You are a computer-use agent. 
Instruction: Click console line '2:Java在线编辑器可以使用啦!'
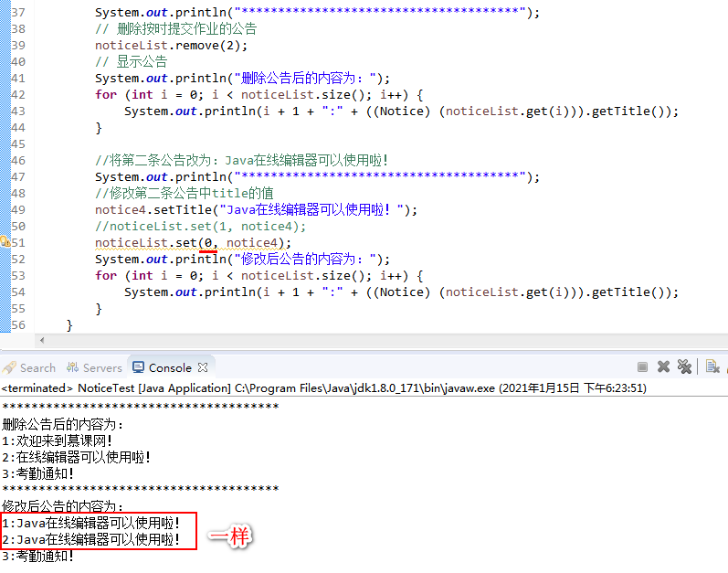(x=90, y=539)
